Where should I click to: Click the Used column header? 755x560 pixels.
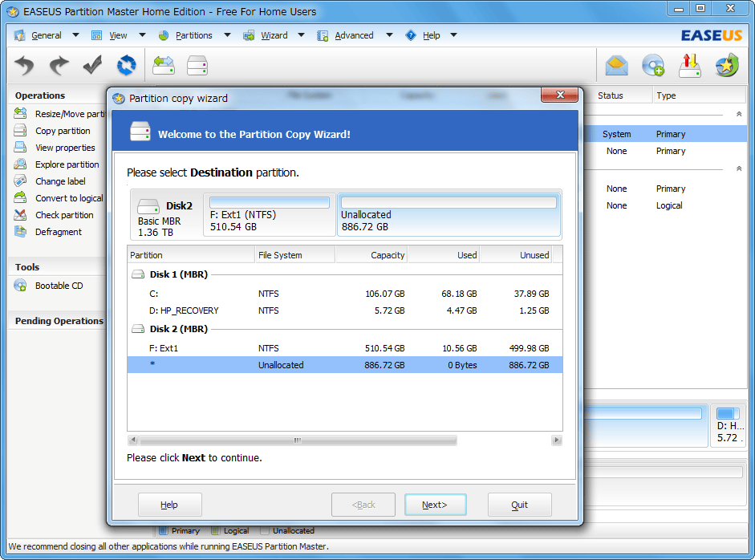444,254
